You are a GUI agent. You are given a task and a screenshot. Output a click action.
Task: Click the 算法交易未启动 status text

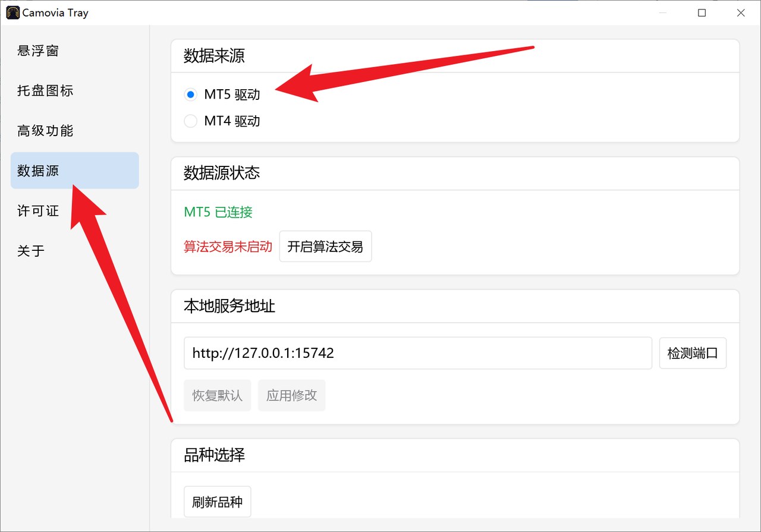pos(228,247)
